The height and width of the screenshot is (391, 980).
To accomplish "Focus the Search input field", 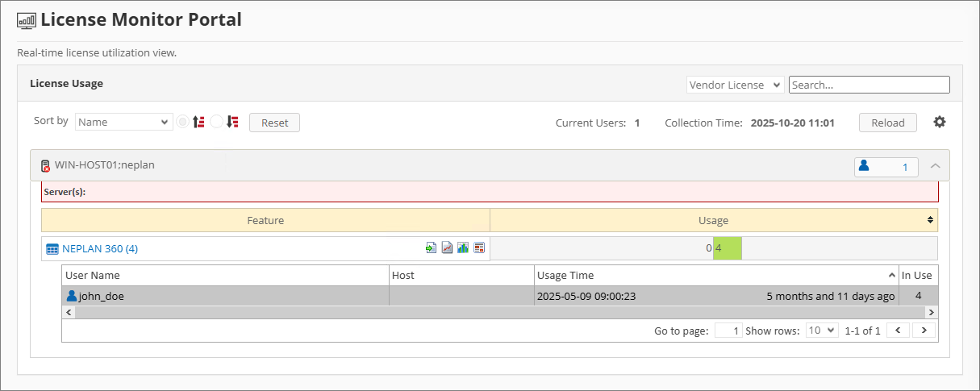I will coord(869,85).
